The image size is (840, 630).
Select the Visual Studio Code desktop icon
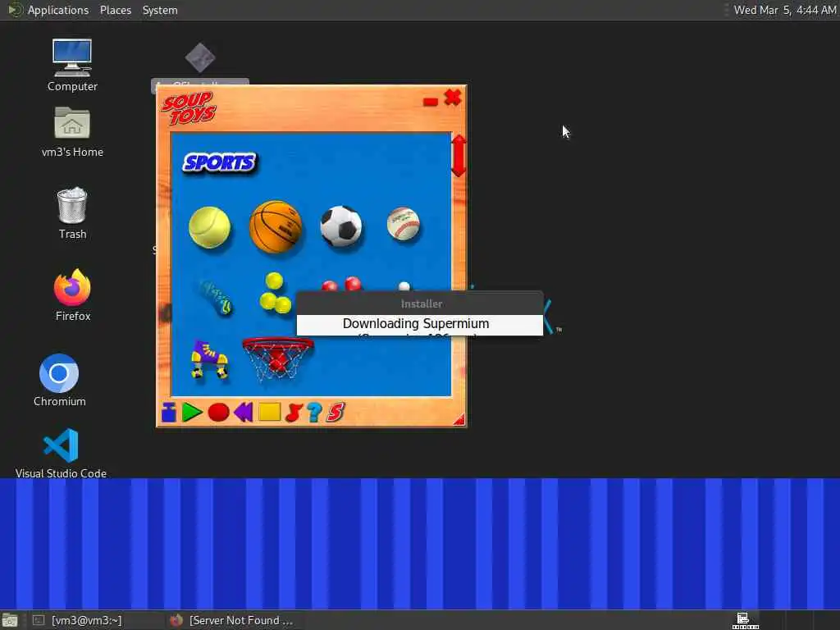61,453
